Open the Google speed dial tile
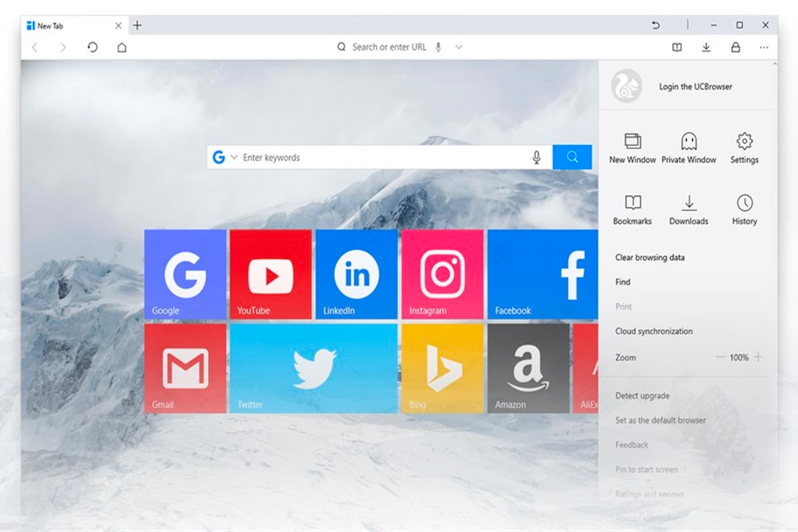This screenshot has width=798, height=532. pos(185,275)
